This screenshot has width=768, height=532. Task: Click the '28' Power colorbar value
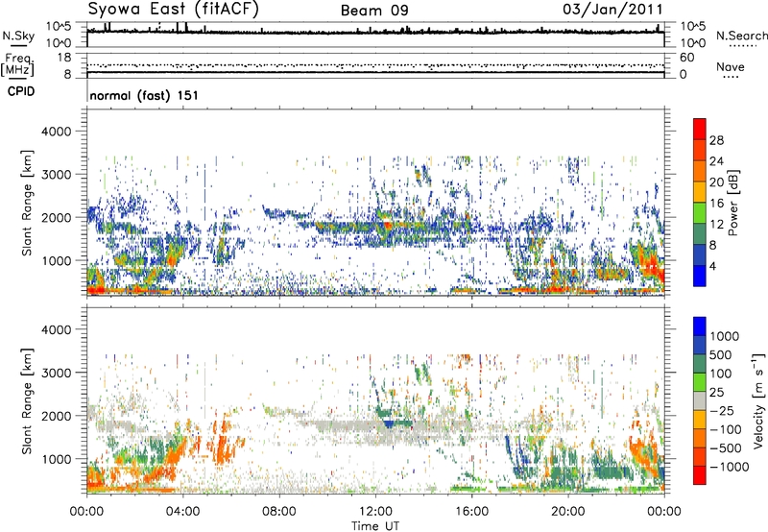[716, 140]
